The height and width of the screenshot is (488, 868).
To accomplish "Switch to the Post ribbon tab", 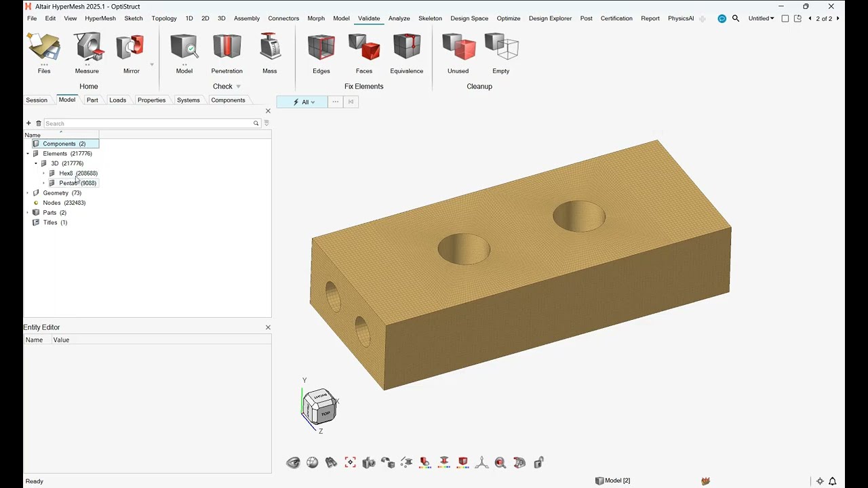I will pos(587,18).
